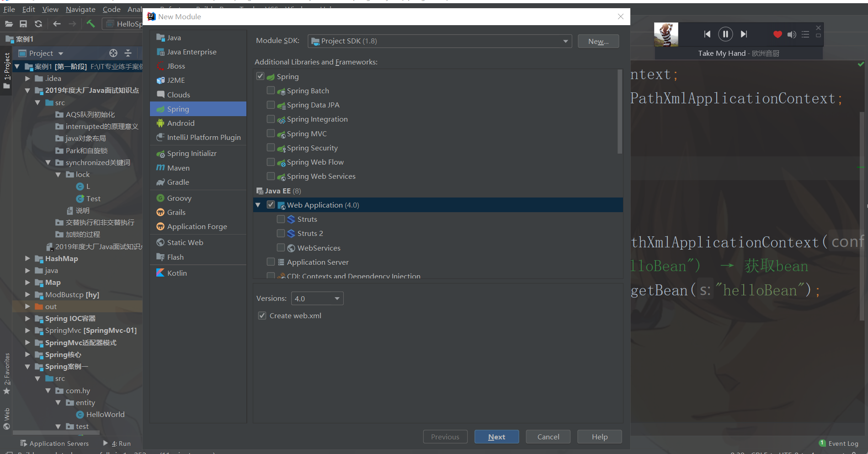Expand the .idea folder
Viewport: 868px width, 454px height.
pos(27,78)
